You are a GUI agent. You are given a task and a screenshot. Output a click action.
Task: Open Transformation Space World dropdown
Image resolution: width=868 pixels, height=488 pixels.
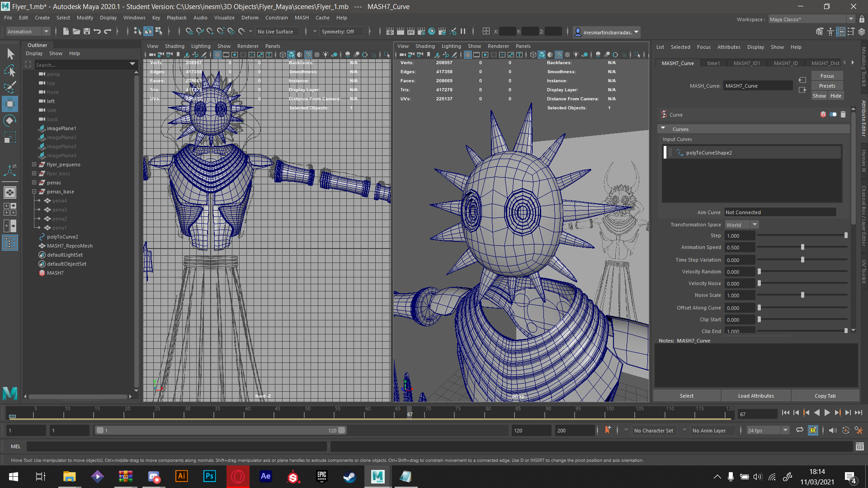(x=742, y=225)
